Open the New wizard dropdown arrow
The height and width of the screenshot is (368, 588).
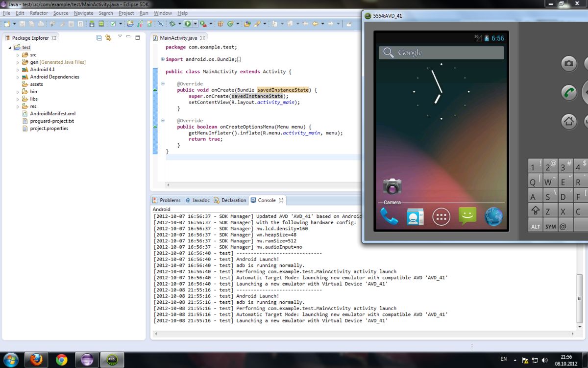click(x=13, y=24)
